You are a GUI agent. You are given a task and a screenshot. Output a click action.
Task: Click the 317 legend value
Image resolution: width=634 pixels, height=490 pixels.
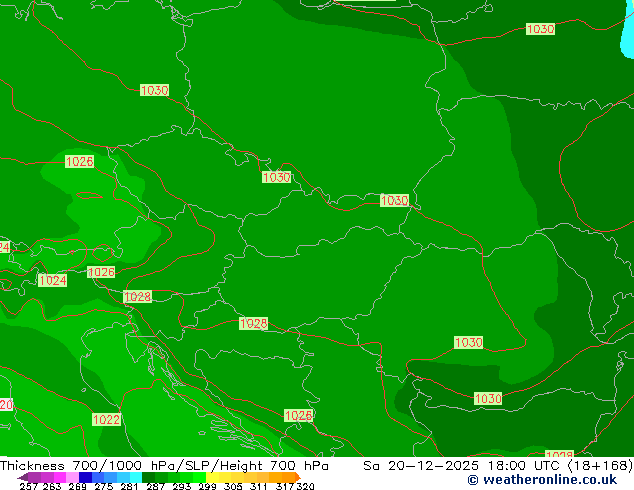(x=285, y=486)
